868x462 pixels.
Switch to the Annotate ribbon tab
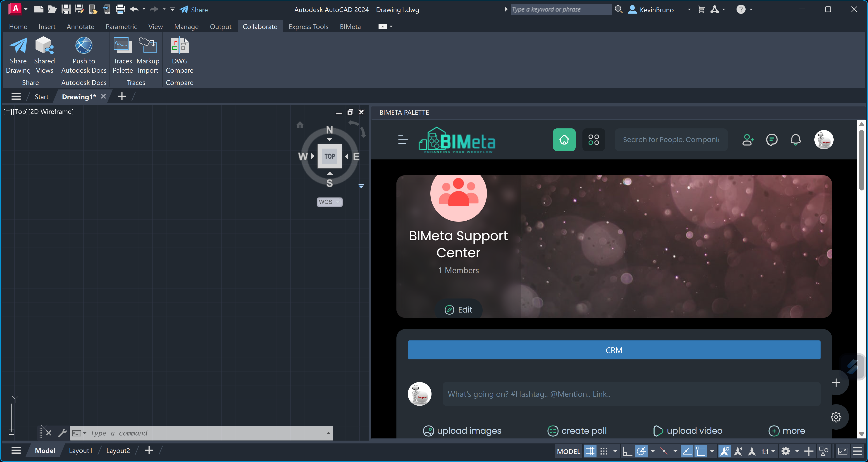point(81,26)
